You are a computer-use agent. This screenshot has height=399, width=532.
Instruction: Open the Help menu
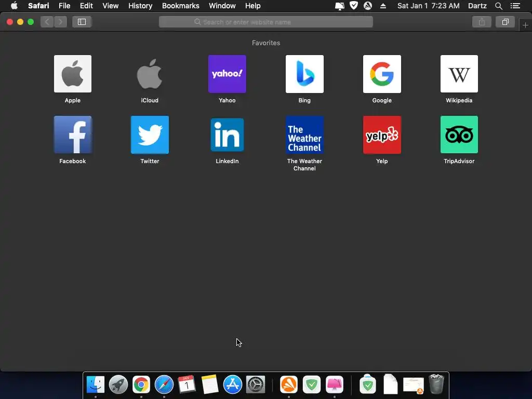point(253,6)
